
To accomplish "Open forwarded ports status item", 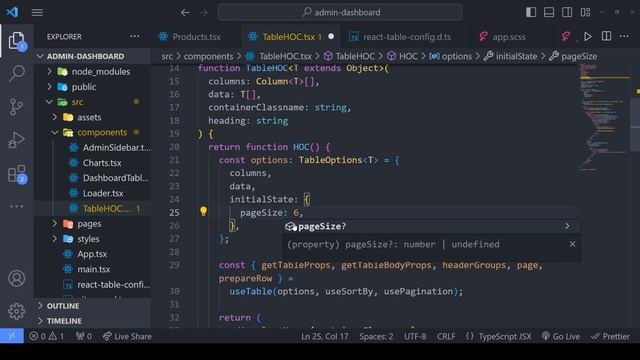I will [84, 336].
